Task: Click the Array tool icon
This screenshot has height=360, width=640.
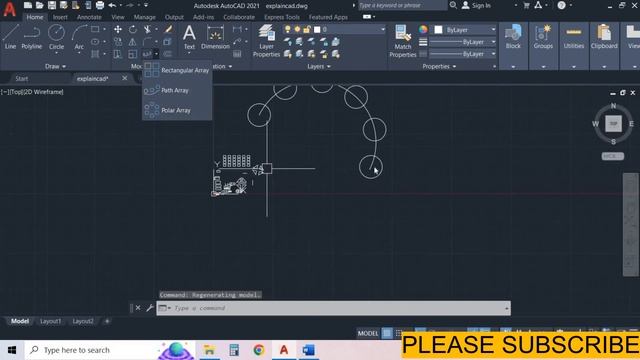Action: pos(147,54)
